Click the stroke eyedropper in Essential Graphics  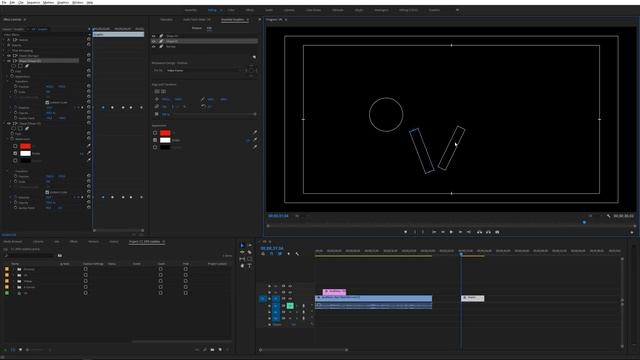pyautogui.click(x=255, y=140)
